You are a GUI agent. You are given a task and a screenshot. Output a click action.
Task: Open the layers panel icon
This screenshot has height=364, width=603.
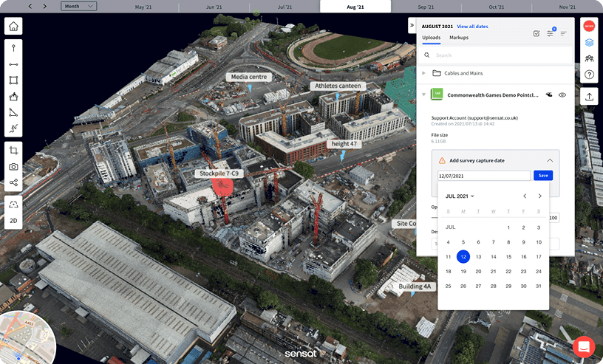coord(589,43)
